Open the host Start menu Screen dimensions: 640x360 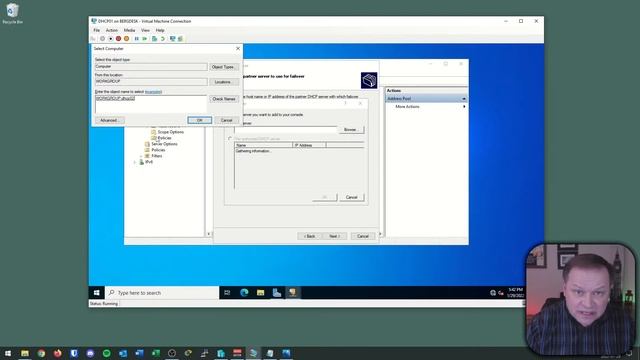coord(8,353)
